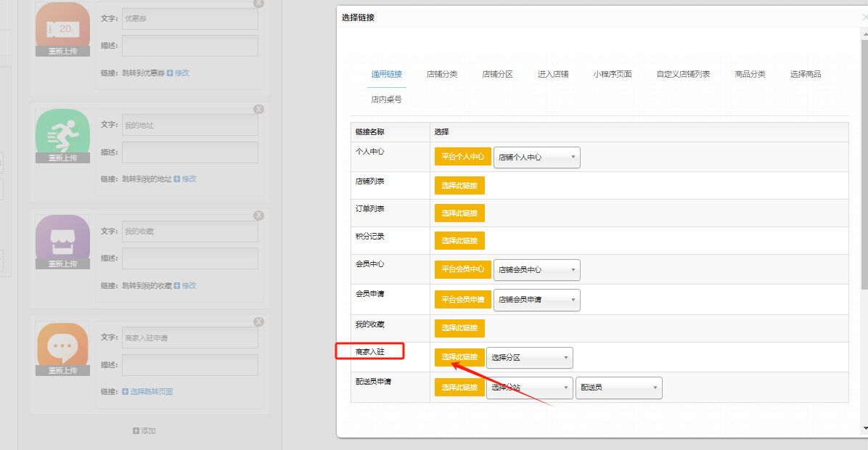The height and width of the screenshot is (450, 868).
Task: Open the 店铺分区 tab
Action: (x=497, y=74)
